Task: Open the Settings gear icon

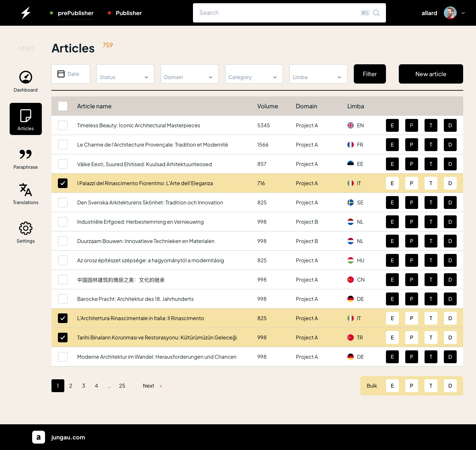Action: tap(26, 228)
